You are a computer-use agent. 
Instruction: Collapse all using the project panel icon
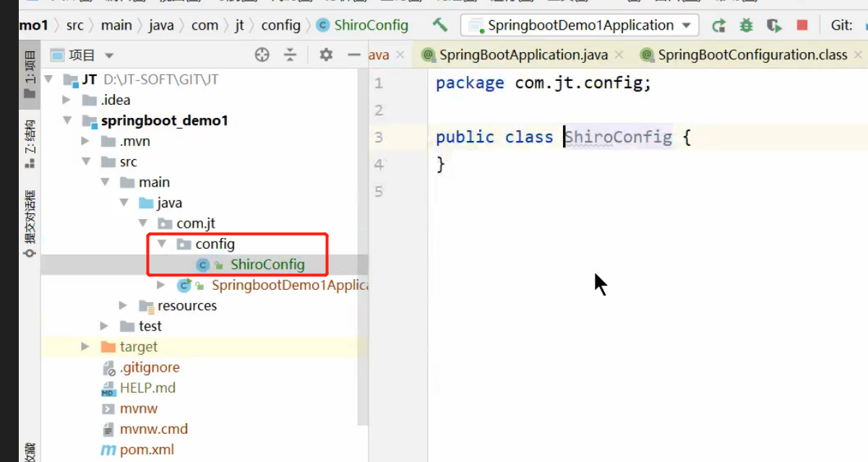pos(290,55)
